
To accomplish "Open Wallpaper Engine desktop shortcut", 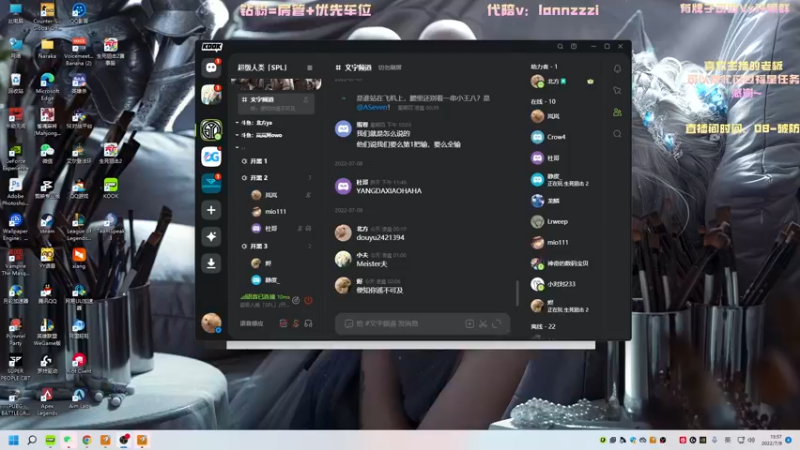I will click(x=15, y=227).
